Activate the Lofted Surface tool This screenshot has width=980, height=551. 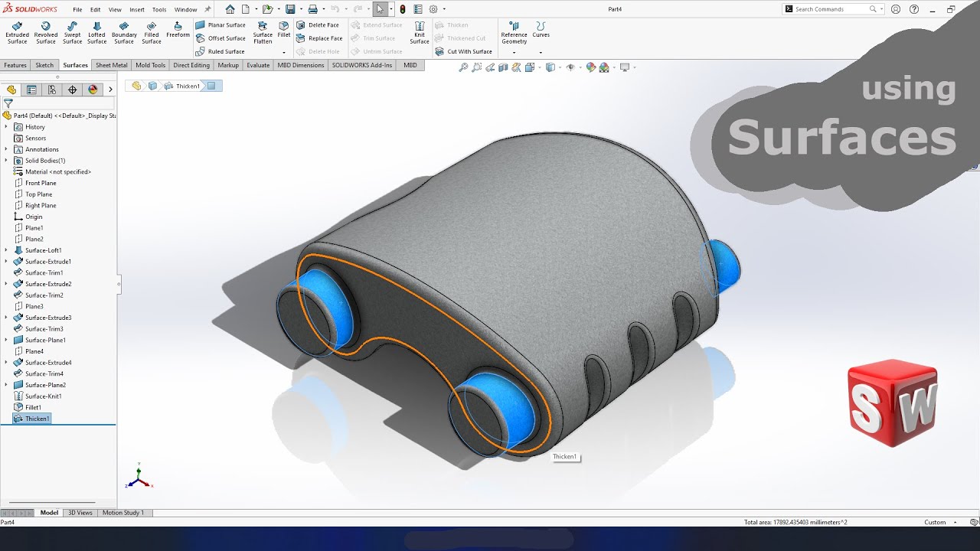[97, 33]
